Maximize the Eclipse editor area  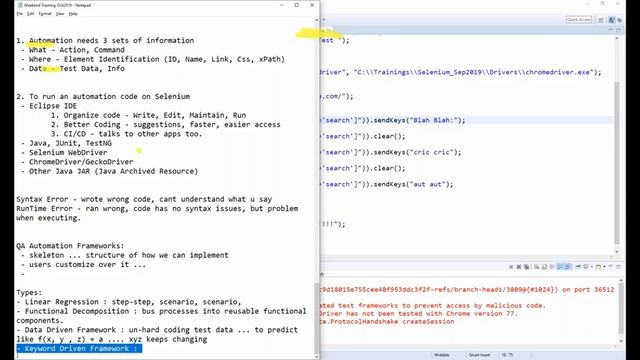point(618,30)
